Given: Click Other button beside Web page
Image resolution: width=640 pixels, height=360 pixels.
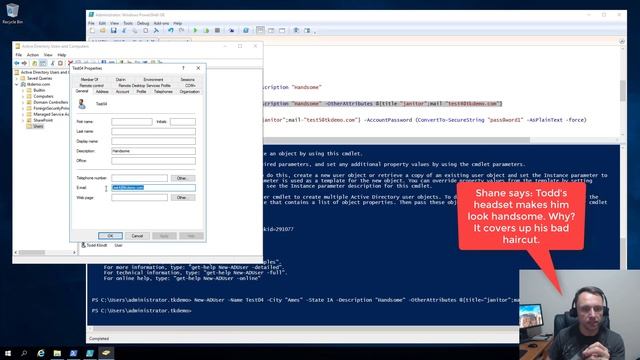Looking at the screenshot, I should click(182, 198).
